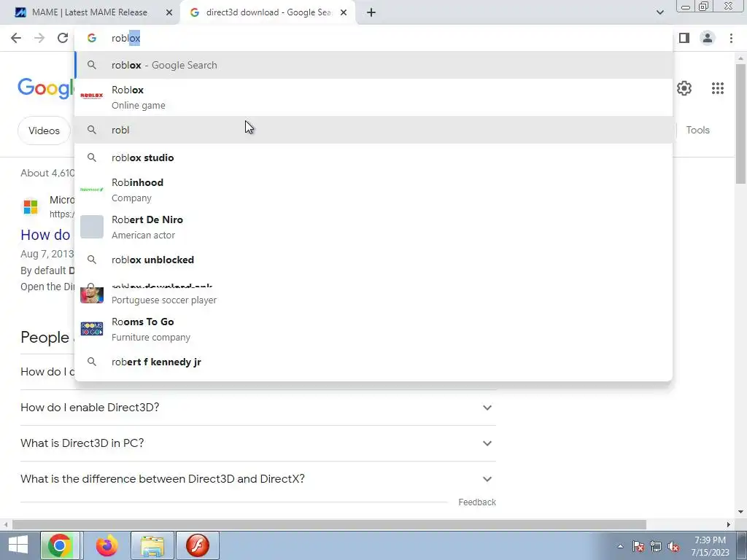Filter results by Videos

click(x=44, y=131)
